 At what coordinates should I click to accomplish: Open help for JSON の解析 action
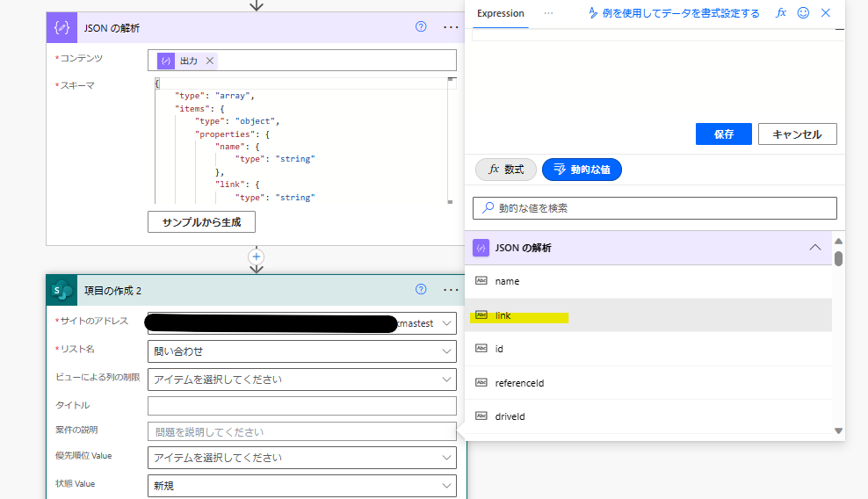pos(421,26)
